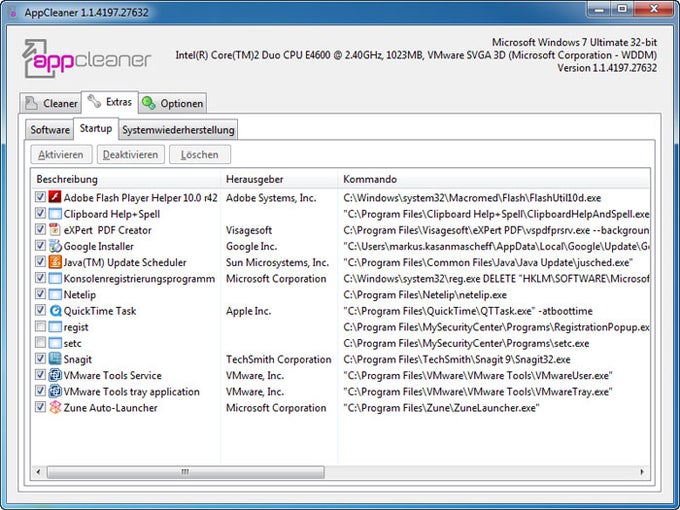This screenshot has width=680, height=510.
Task: Click the VMware Tools tray application icon
Action: click(55, 391)
